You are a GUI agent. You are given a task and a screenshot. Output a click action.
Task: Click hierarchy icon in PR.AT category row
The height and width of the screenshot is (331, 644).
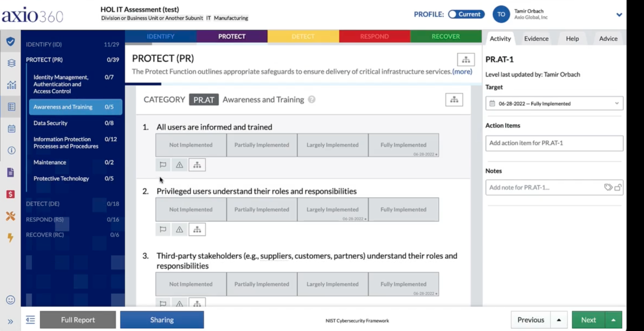454,100
